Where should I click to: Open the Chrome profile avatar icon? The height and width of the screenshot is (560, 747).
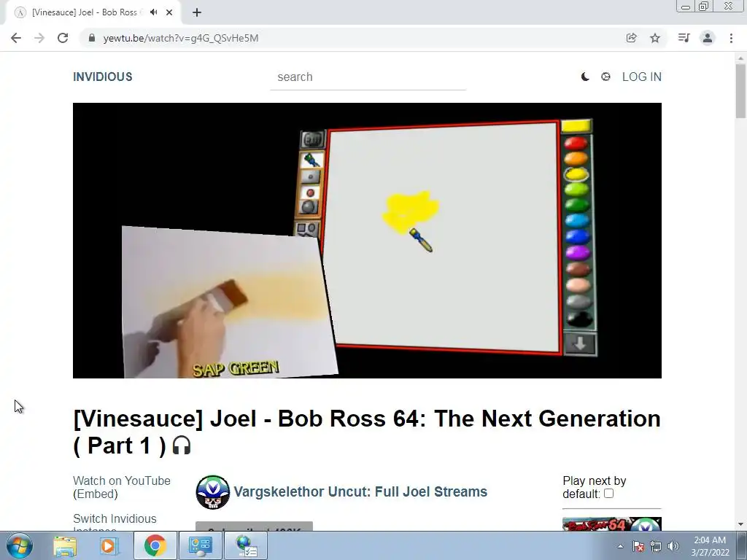click(x=708, y=38)
